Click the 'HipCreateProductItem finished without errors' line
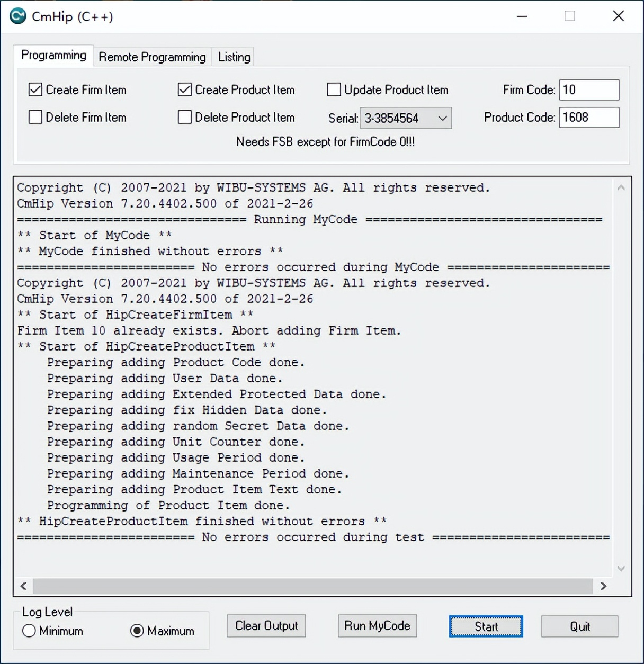This screenshot has width=644, height=664. [202, 522]
